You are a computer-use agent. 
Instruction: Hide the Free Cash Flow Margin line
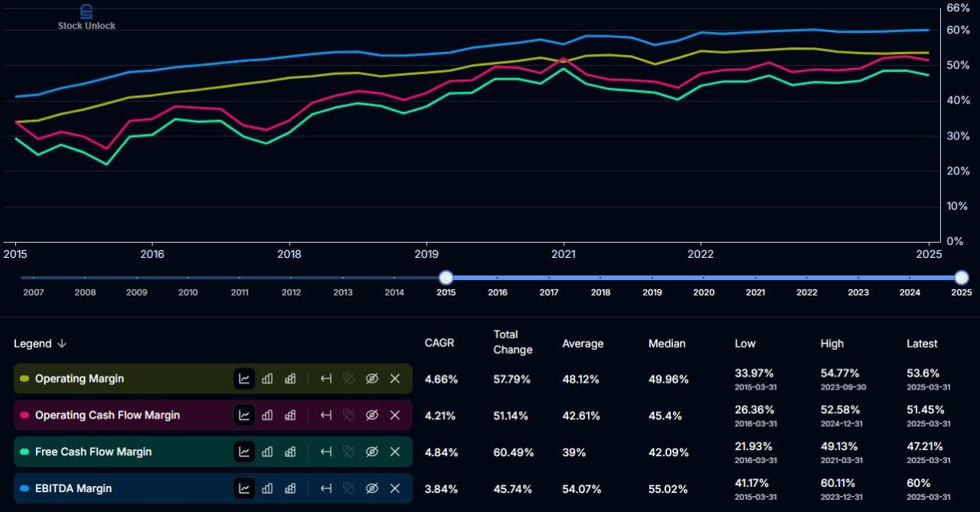[x=372, y=452]
